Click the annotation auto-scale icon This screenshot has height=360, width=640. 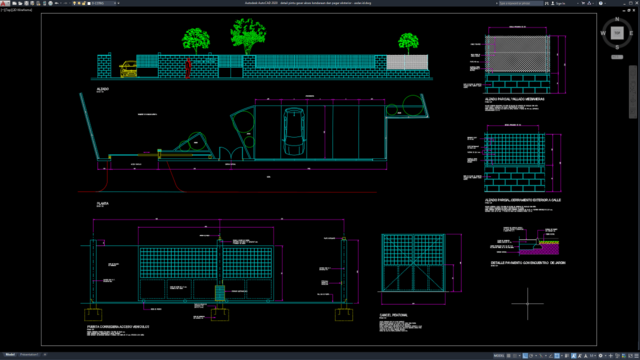pyautogui.click(x=579, y=356)
